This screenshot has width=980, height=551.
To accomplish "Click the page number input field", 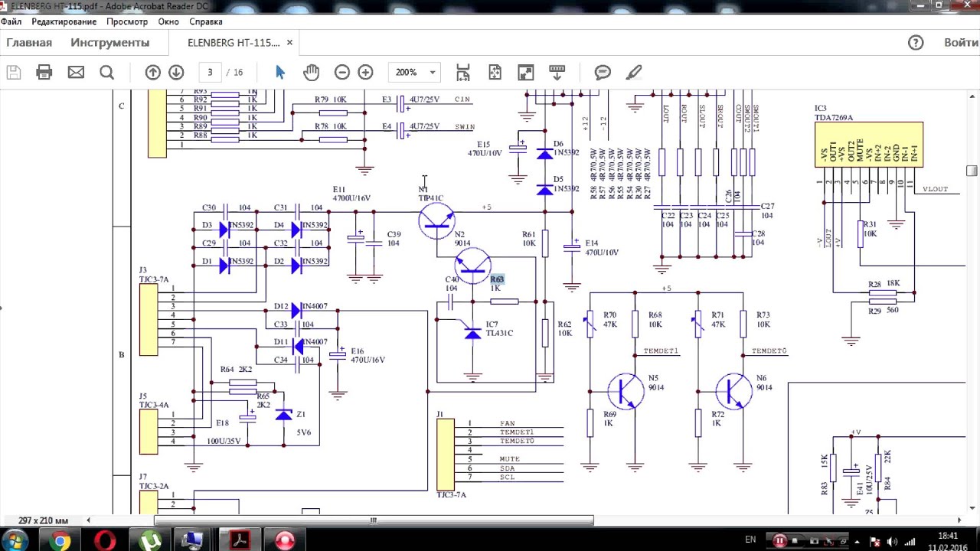I will tap(210, 73).
